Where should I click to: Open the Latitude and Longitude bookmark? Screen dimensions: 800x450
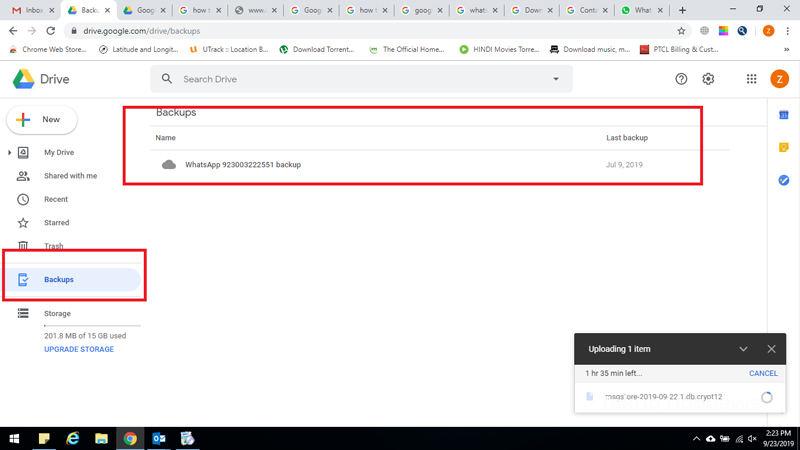(138, 49)
